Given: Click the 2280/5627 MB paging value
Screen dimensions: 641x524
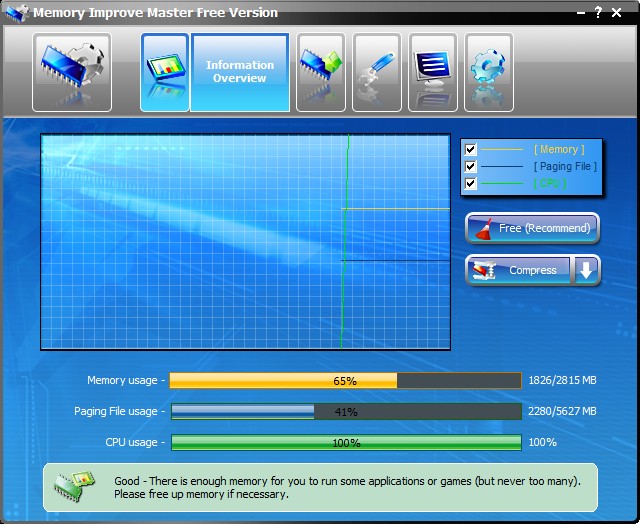Looking at the screenshot, I should pyautogui.click(x=562, y=411).
